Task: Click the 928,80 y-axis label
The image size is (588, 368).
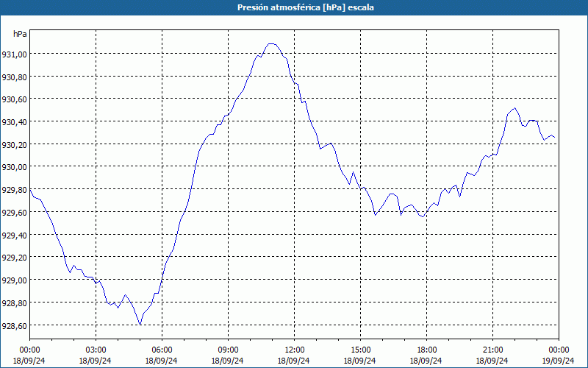Action: click(14, 303)
